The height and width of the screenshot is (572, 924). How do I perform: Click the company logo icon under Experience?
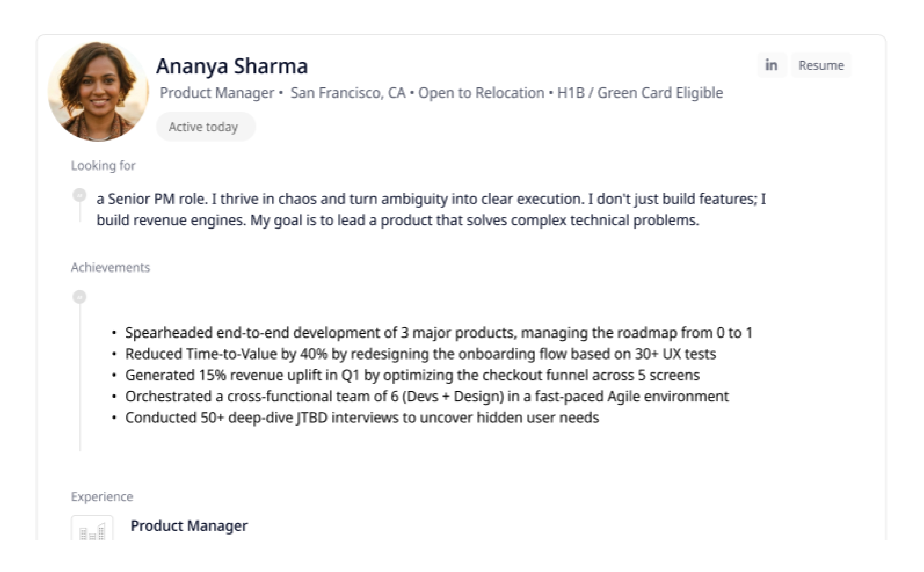tap(92, 529)
